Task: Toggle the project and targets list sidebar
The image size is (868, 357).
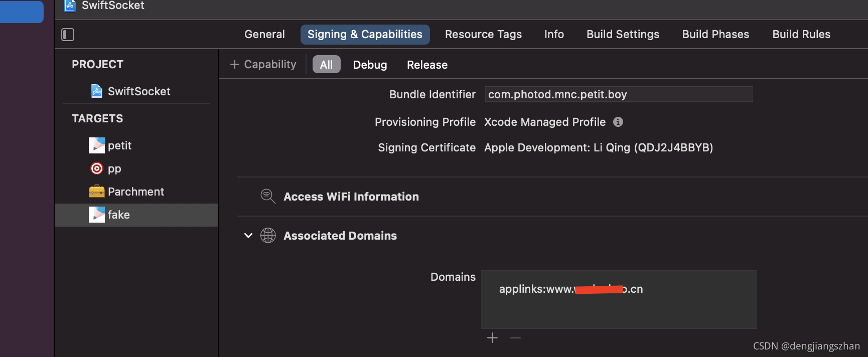Action: (x=68, y=35)
